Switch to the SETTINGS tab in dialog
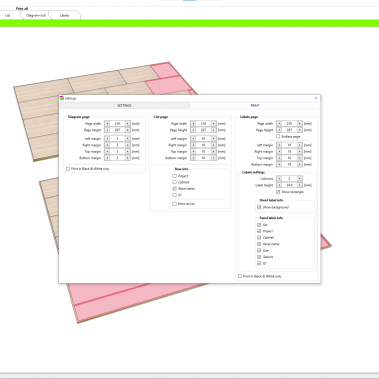Screen dimensions: 379x379 [x=124, y=105]
